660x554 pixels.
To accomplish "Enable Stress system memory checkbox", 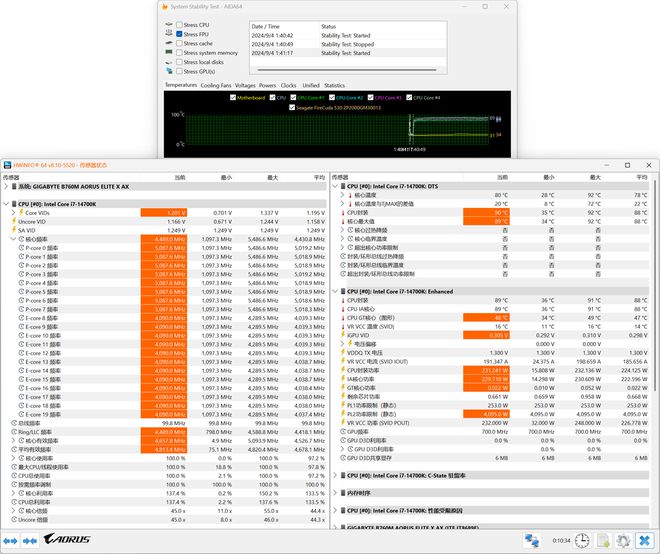I will pyautogui.click(x=179, y=53).
